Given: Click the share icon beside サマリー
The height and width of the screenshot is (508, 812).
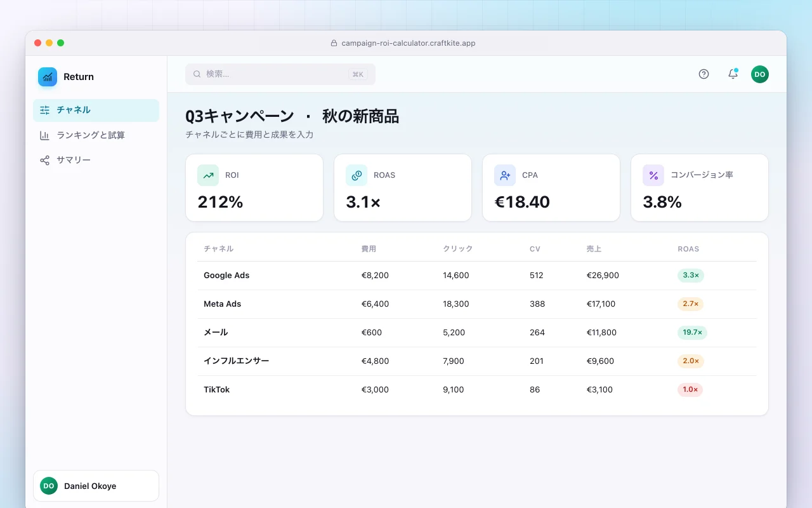Looking at the screenshot, I should [44, 160].
